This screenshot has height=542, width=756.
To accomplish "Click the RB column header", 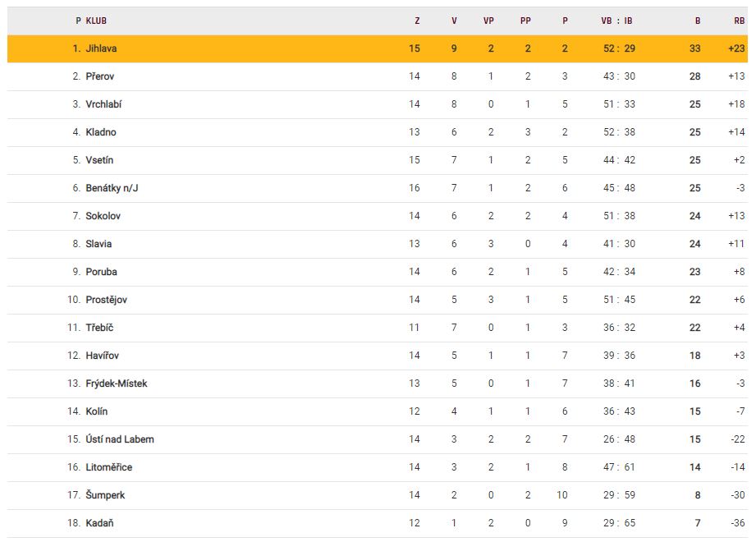I will click(x=739, y=21).
